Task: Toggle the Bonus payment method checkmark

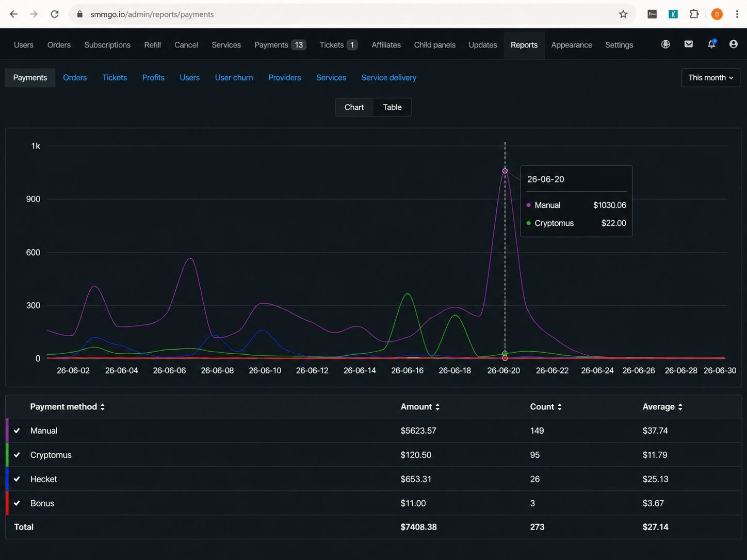Action: point(17,503)
